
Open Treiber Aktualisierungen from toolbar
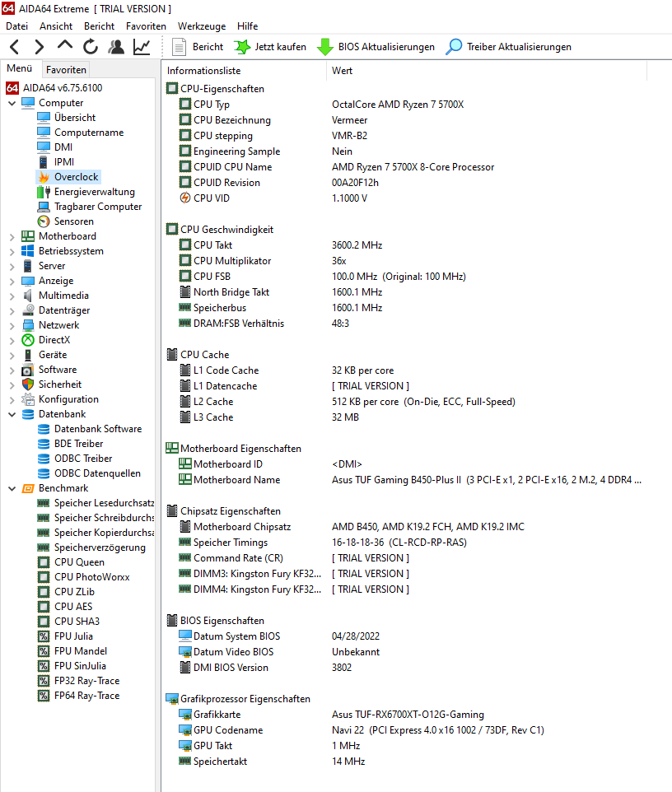pos(508,47)
